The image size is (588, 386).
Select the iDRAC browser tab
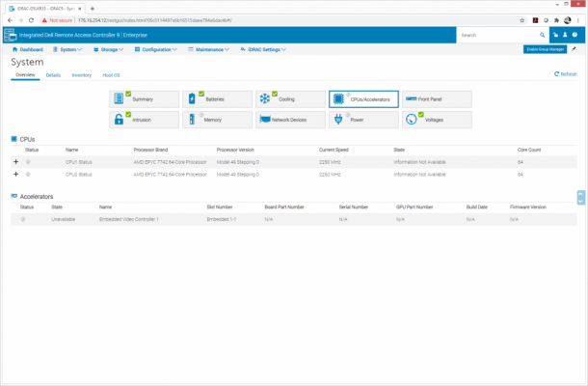(44, 9)
